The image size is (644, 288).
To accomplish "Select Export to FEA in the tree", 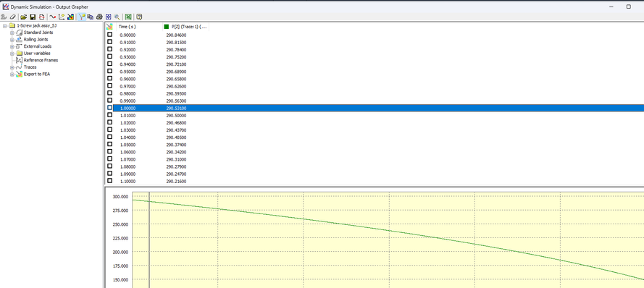I will click(36, 75).
